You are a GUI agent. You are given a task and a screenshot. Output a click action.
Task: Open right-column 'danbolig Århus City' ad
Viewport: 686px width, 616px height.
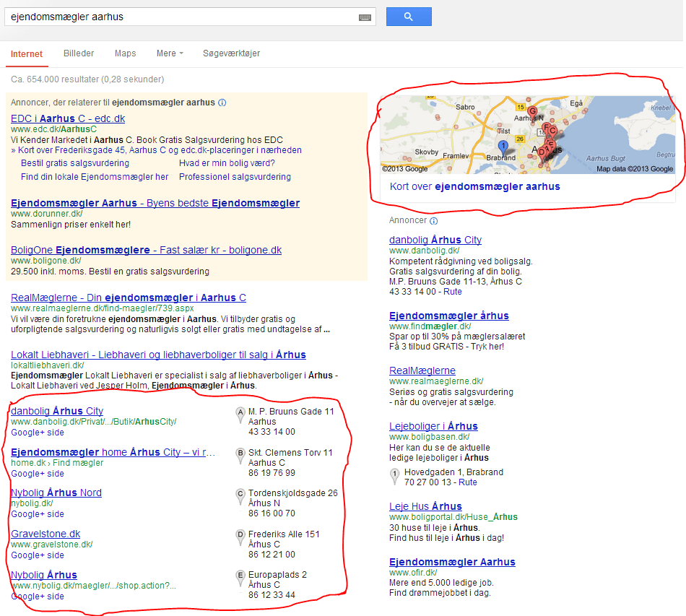pos(435,240)
